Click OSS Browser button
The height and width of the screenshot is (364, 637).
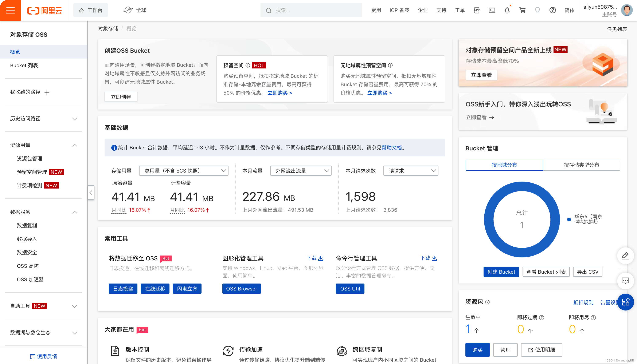click(x=241, y=289)
